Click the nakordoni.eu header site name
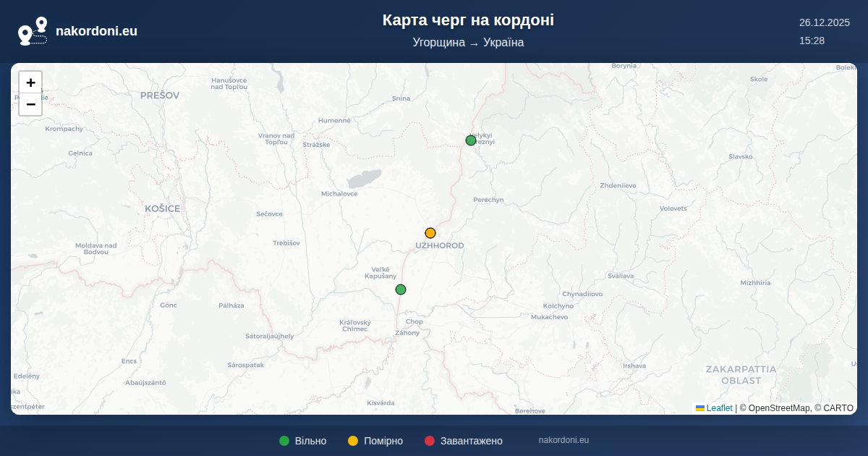The width and height of the screenshot is (868, 456). (x=96, y=31)
